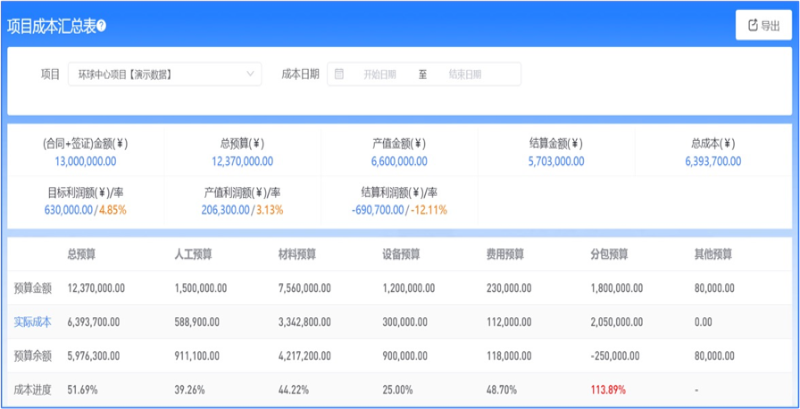Click the 结算利润额 value -690,700.00

(x=379, y=210)
